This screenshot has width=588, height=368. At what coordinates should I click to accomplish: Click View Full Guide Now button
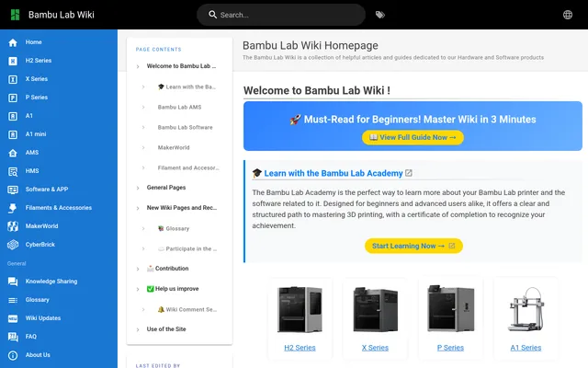coord(413,137)
